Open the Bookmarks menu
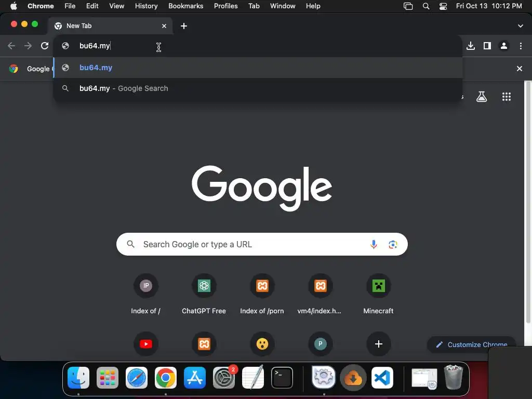532x399 pixels. tap(185, 6)
